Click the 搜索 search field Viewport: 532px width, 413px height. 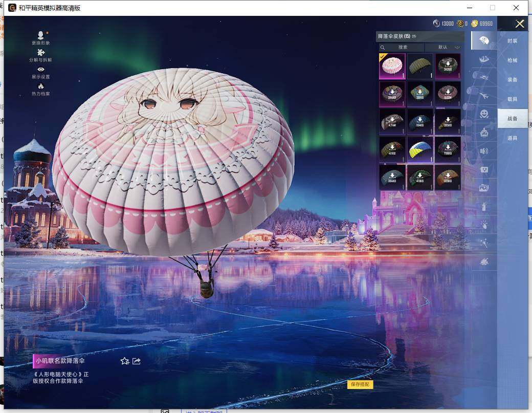pos(402,47)
